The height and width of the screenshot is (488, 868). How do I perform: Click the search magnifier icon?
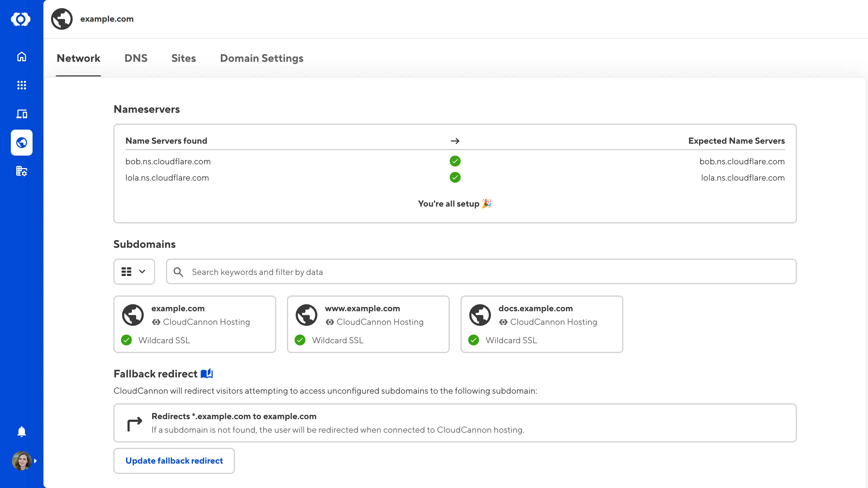[178, 272]
